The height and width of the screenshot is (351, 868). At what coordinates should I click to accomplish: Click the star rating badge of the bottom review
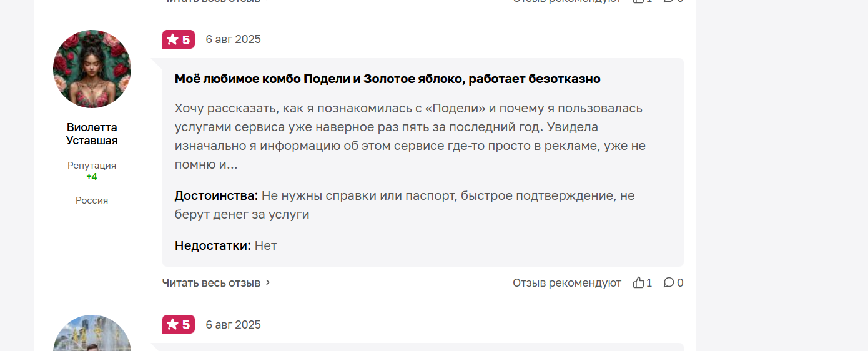pyautogui.click(x=179, y=324)
